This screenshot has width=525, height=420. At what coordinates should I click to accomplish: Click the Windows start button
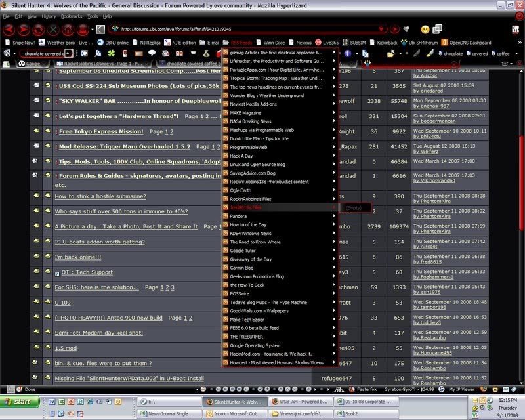coord(20,402)
